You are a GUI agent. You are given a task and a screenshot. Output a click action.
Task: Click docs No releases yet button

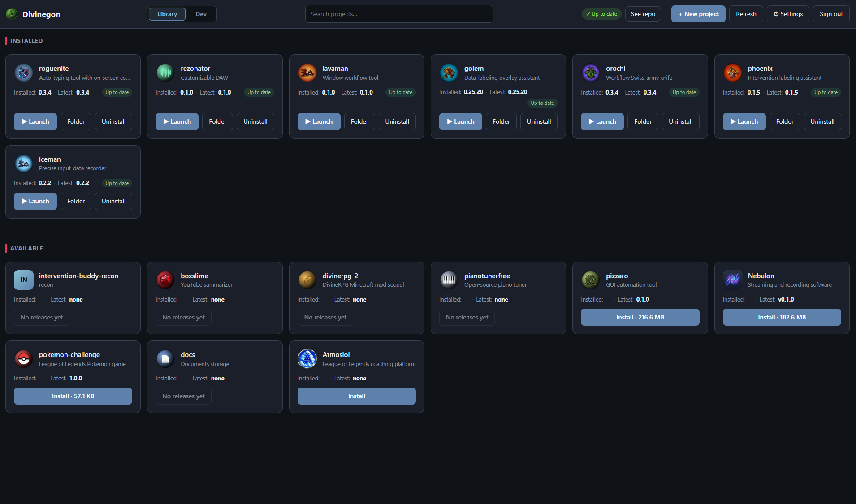click(183, 396)
